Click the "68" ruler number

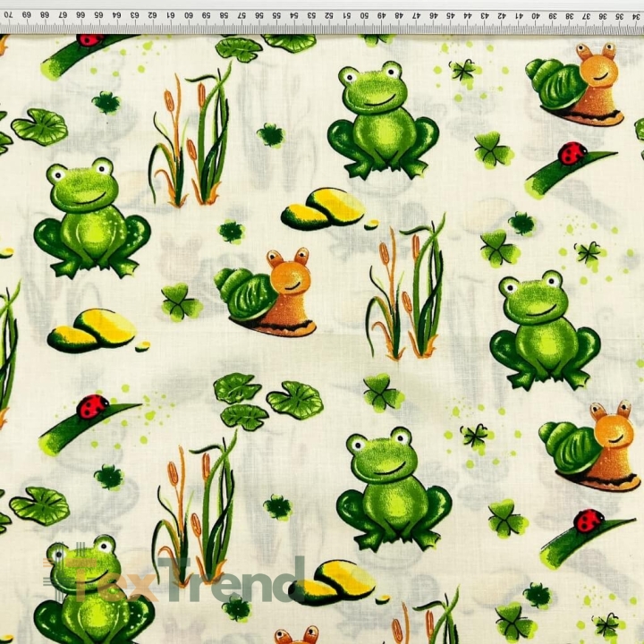click(x=45, y=14)
